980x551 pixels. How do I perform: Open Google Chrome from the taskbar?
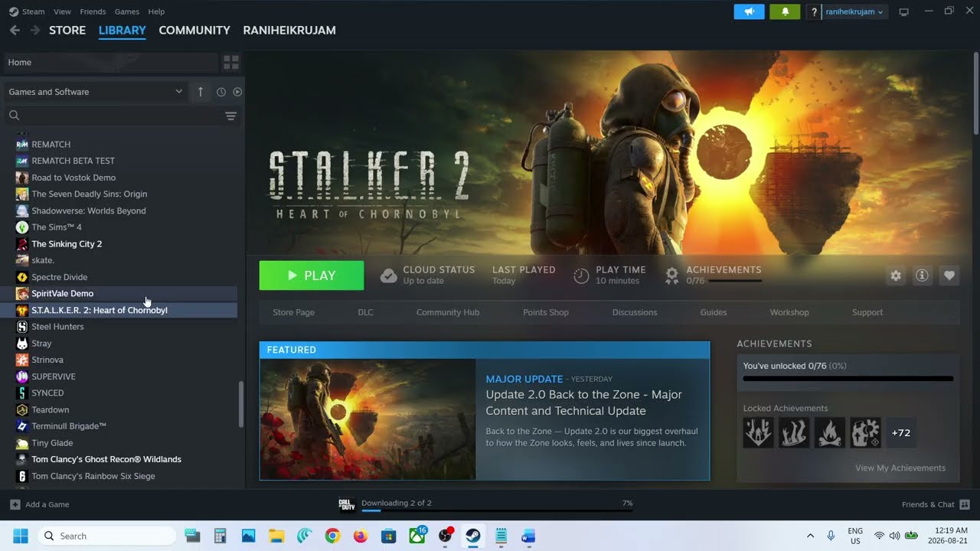click(332, 536)
